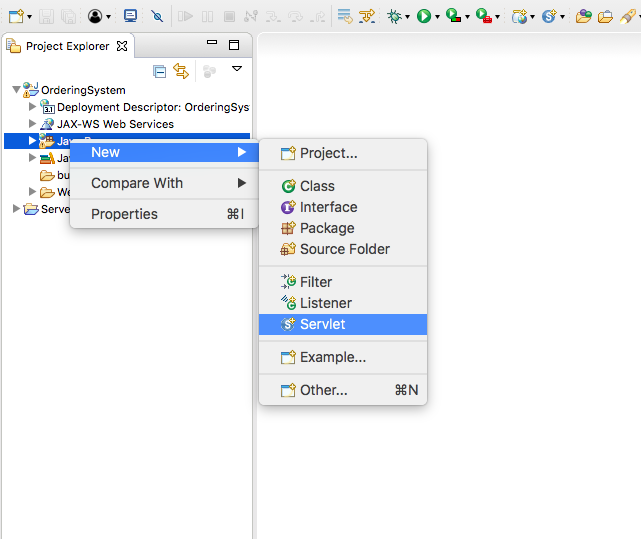This screenshot has width=641, height=539.
Task: Click Drop to Frame icon
Action: (x=345, y=16)
